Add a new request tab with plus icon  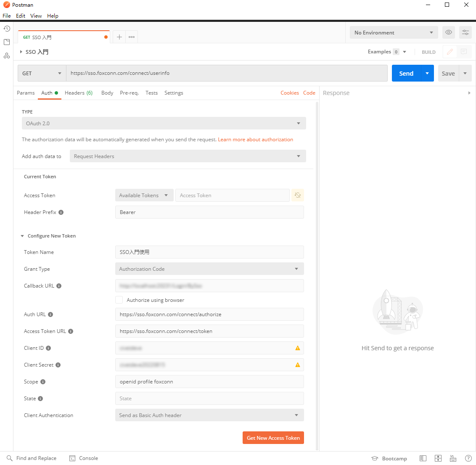[119, 37]
